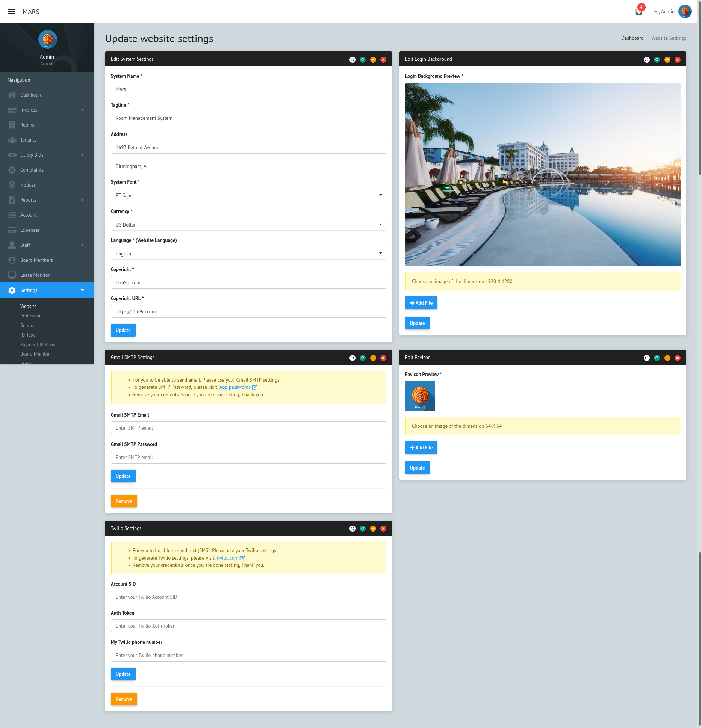Refresh the Edit Login Background panel
This screenshot has width=702, height=728.
click(x=657, y=59)
